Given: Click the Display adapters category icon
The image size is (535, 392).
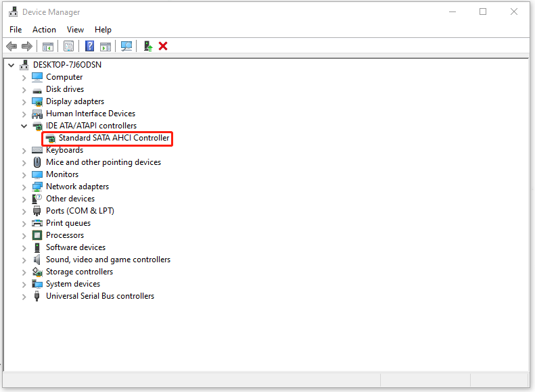Looking at the screenshot, I should [x=37, y=101].
